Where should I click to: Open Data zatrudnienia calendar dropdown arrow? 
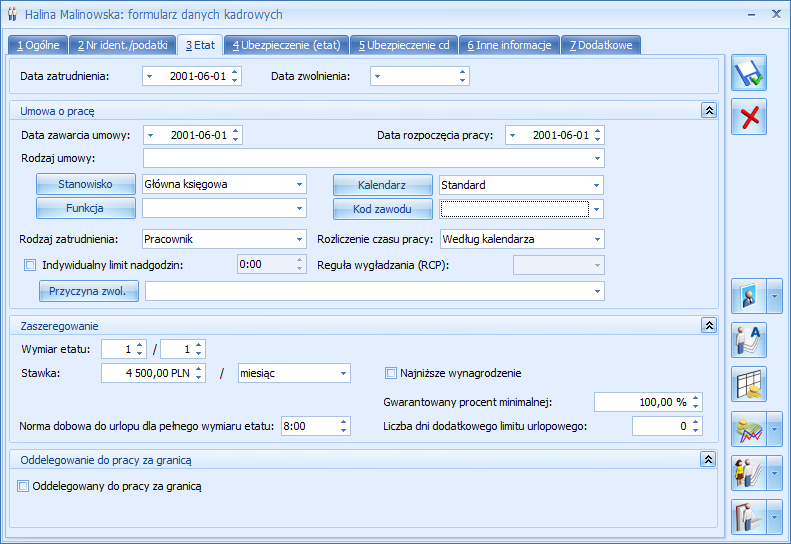pos(149,77)
